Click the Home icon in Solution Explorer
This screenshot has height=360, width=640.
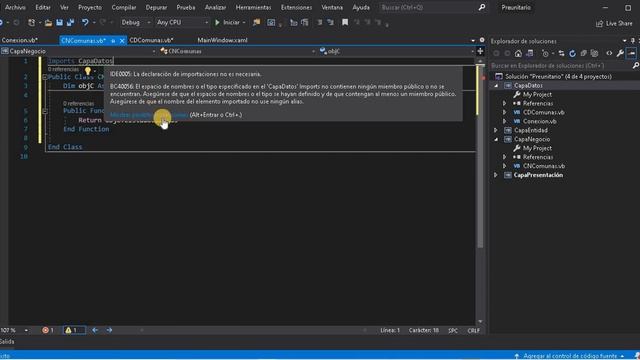518,53
